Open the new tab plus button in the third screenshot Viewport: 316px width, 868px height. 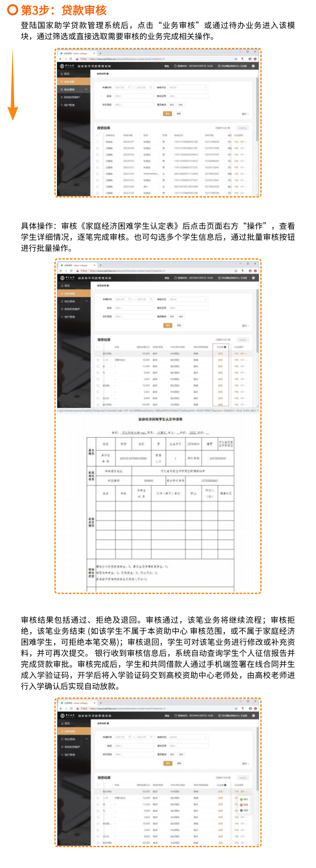[100, 703]
